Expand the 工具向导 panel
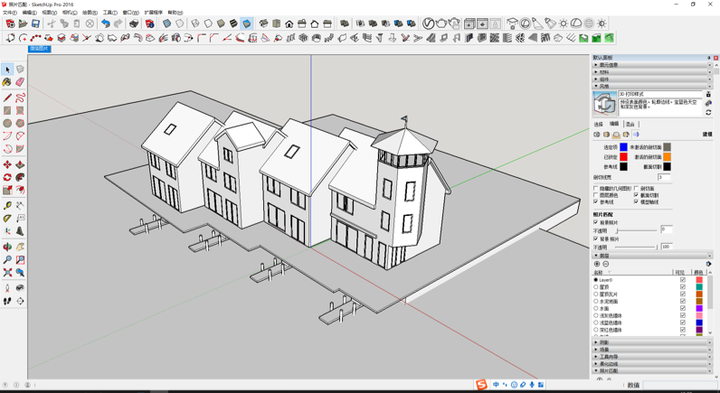This screenshot has width=720, height=393. coord(652,357)
